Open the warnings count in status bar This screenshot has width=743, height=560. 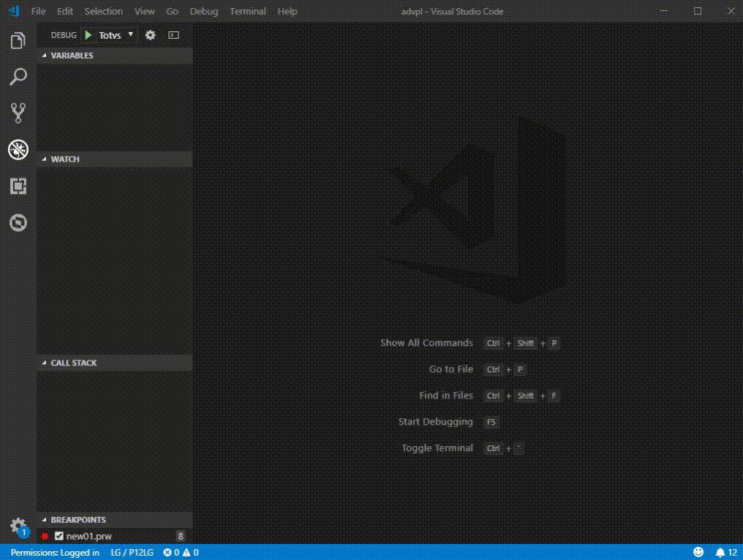[191, 553]
